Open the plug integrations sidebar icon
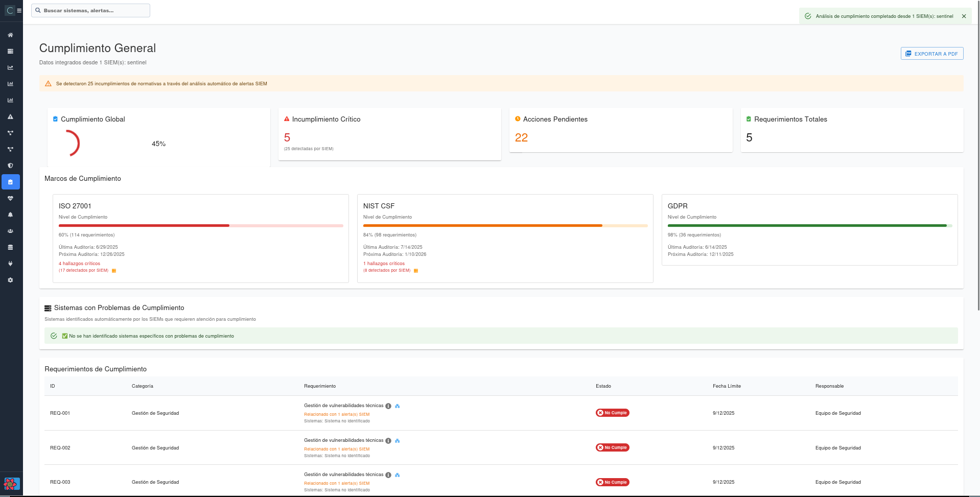Image resolution: width=980 pixels, height=497 pixels. click(x=10, y=264)
